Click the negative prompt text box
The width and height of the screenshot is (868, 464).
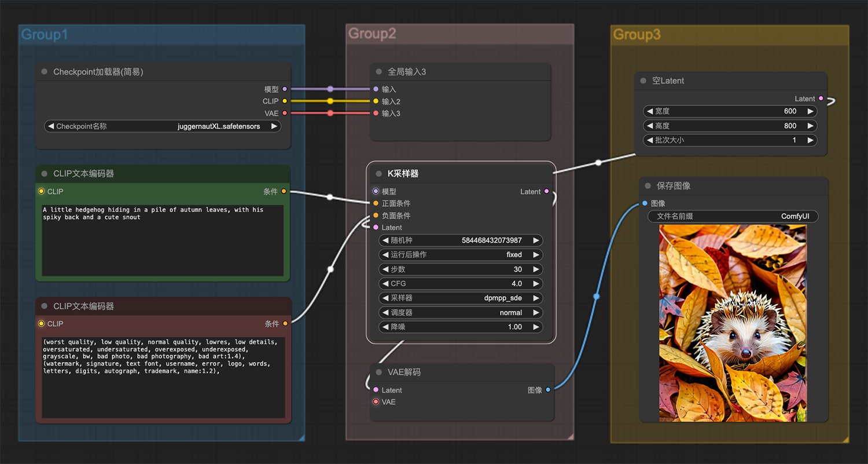click(163, 377)
